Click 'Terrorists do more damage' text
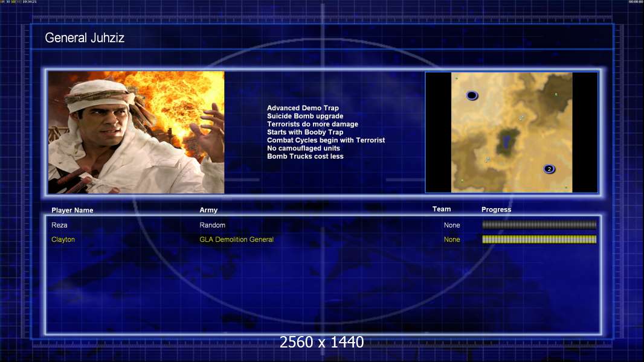 coord(312,124)
